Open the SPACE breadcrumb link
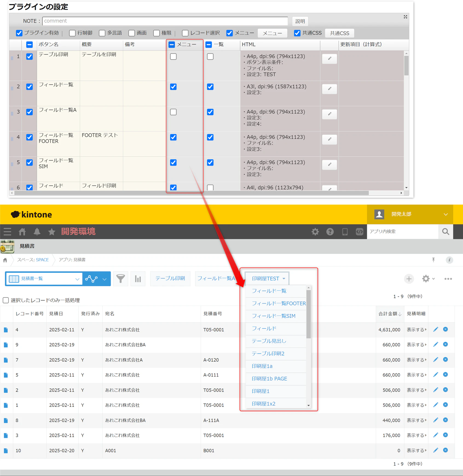Viewport: 463px width, 476px height. click(42, 260)
